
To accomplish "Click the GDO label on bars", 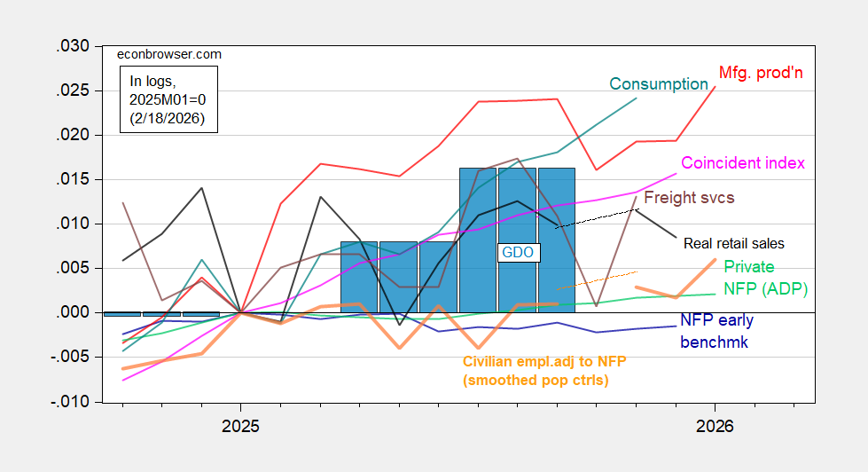I will click(518, 252).
